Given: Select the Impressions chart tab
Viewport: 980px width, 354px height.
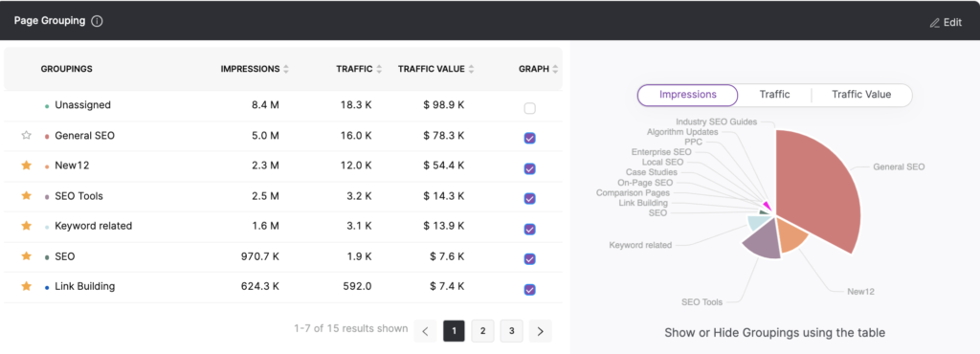Looking at the screenshot, I should coord(687,95).
